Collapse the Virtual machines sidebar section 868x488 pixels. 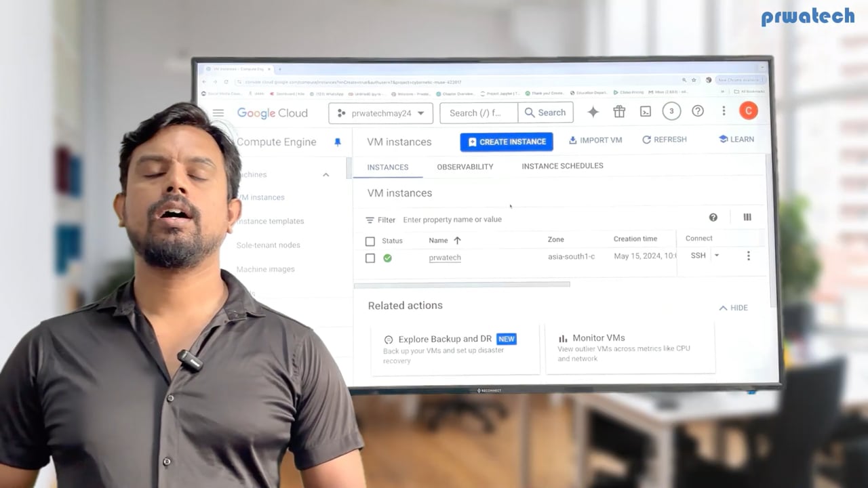[x=325, y=175]
